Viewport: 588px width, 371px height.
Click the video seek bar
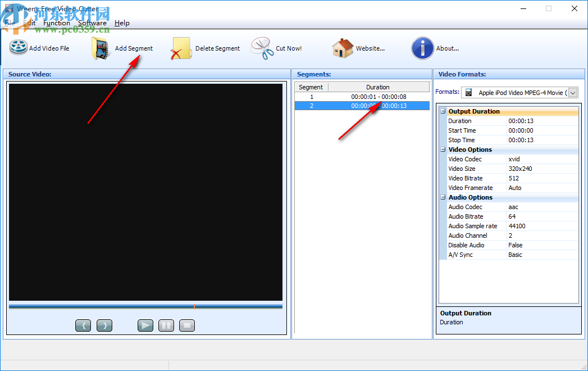tap(145, 306)
